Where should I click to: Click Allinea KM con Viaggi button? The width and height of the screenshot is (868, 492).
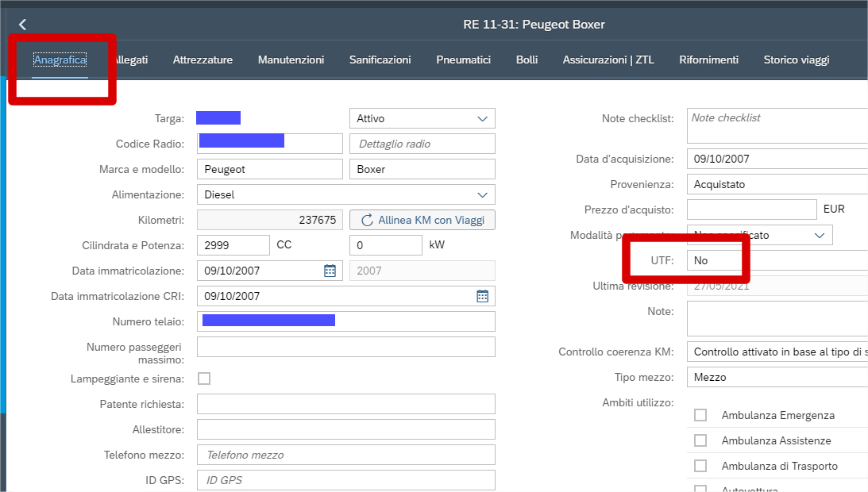coord(422,220)
